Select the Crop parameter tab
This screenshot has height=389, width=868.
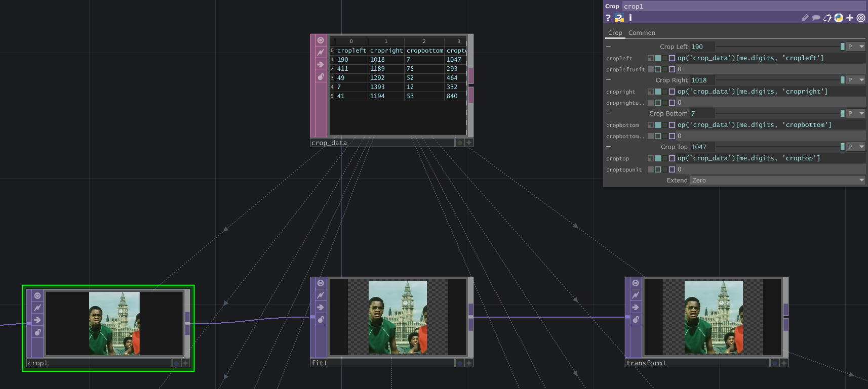[x=615, y=33]
